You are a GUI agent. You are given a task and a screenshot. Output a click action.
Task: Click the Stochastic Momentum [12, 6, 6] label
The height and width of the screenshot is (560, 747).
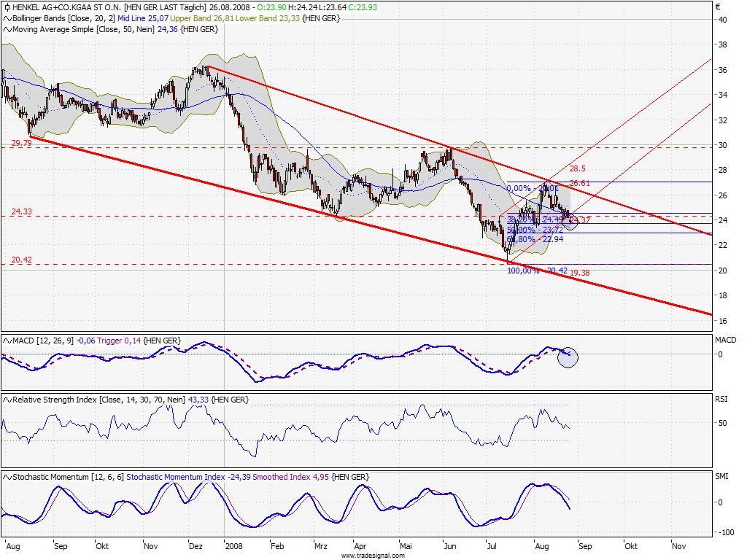click(69, 477)
